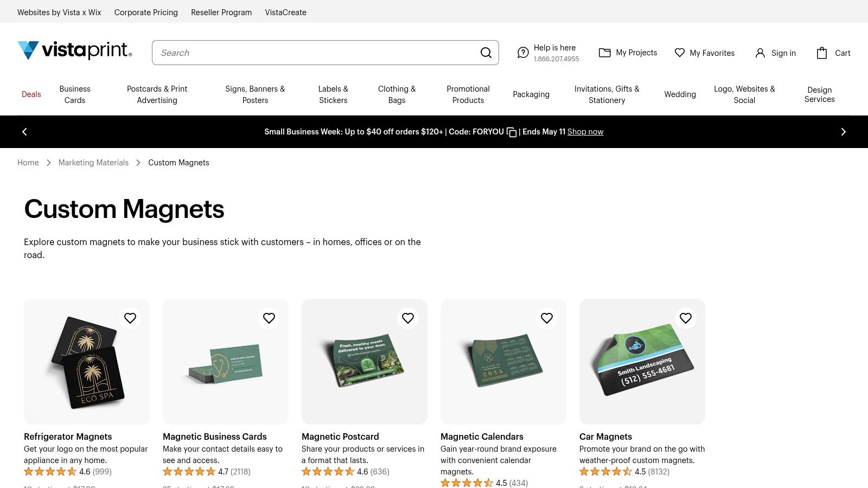Favorite the Refrigerator Magnets product
The width and height of the screenshot is (868, 488).
[130, 318]
